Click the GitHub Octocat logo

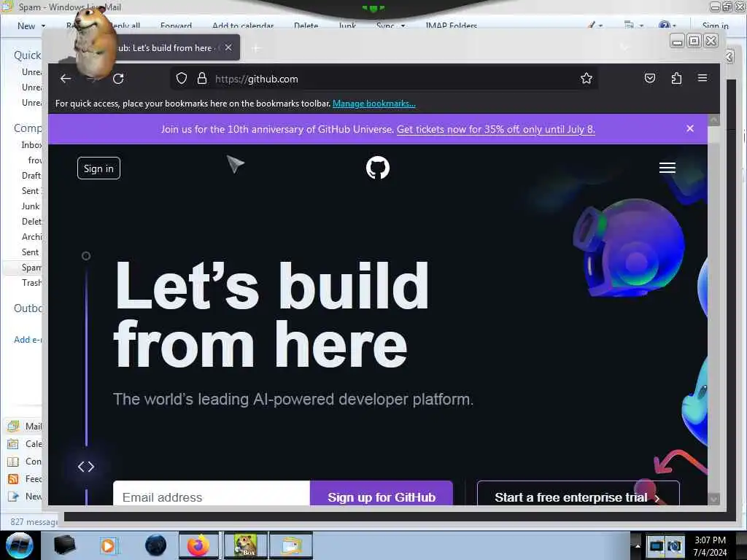[378, 168]
